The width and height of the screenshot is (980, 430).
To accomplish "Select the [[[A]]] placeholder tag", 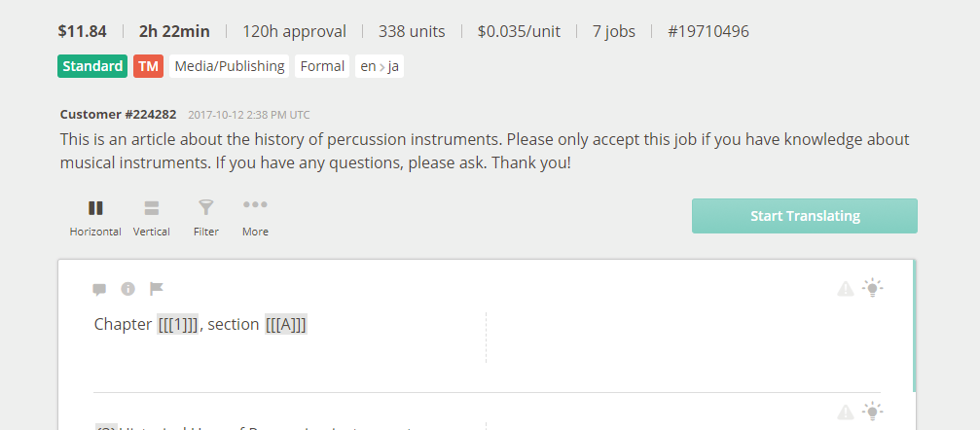I will pos(285,324).
